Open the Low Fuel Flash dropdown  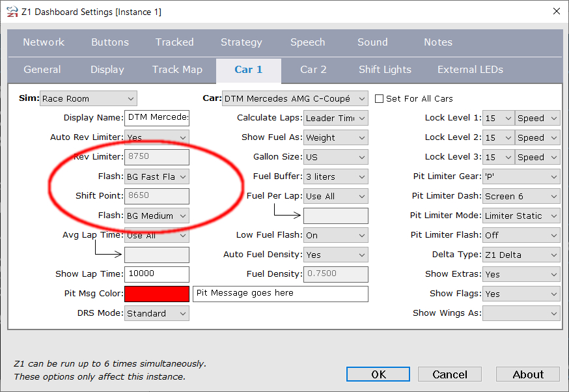(336, 236)
